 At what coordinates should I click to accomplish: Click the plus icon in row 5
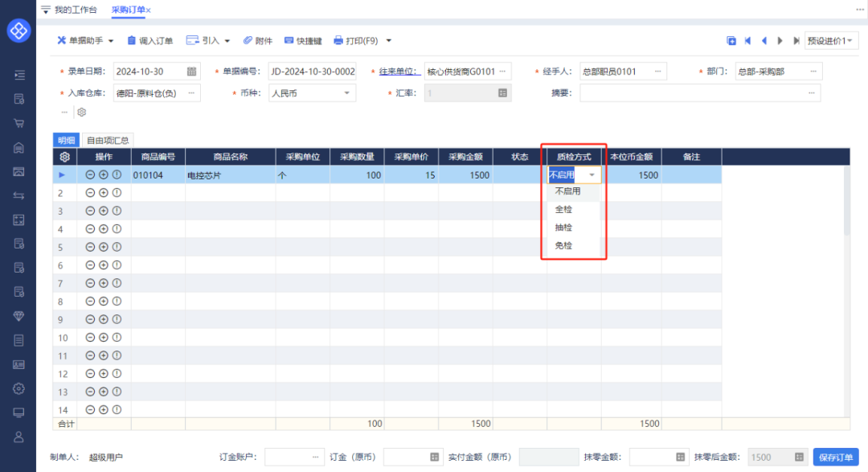[x=104, y=247]
